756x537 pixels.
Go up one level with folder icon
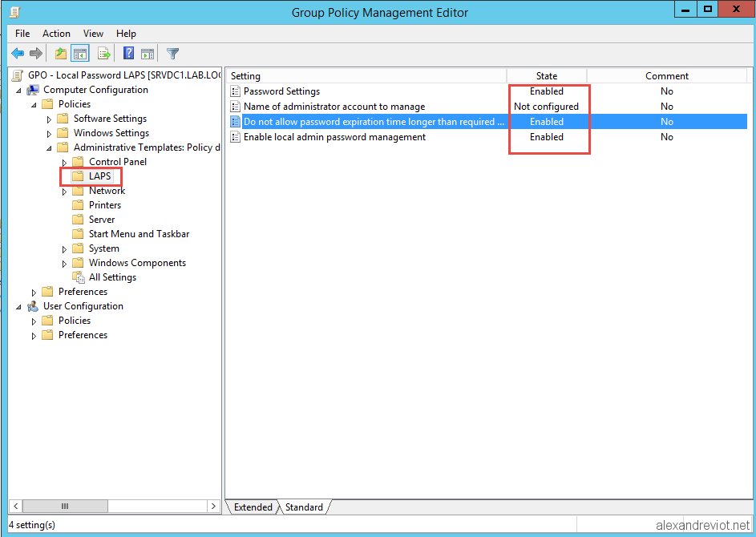click(x=60, y=53)
